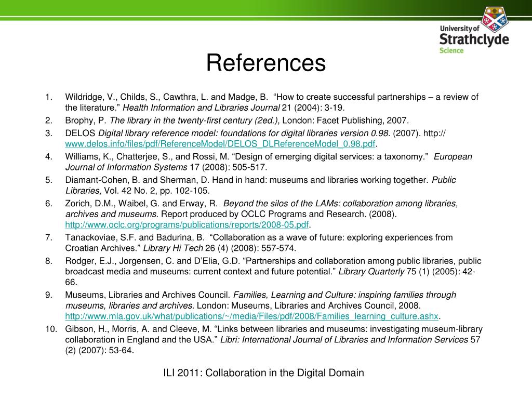Select 'Digital library reference model' title text
Screen dimensions: 532x399
click(x=158, y=134)
